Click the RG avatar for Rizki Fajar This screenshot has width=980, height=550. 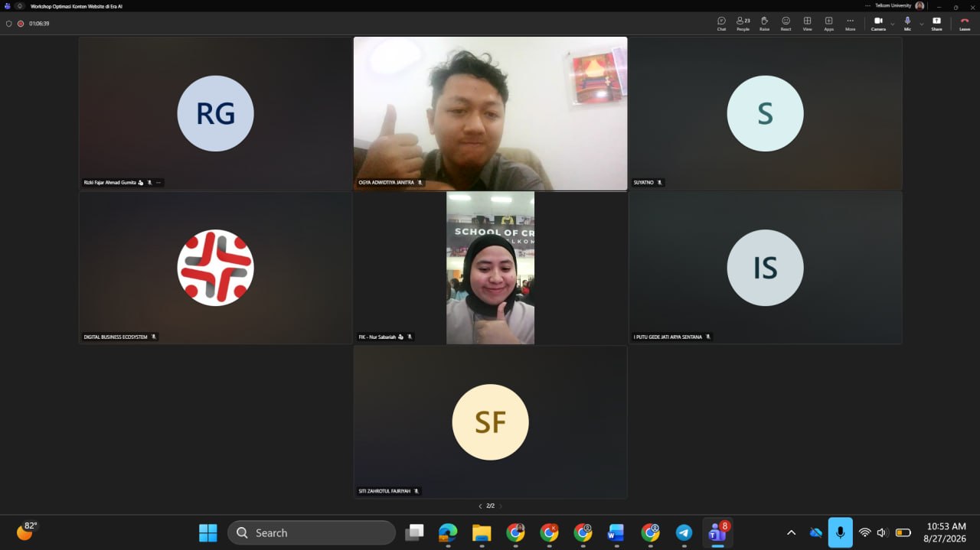[x=215, y=113]
